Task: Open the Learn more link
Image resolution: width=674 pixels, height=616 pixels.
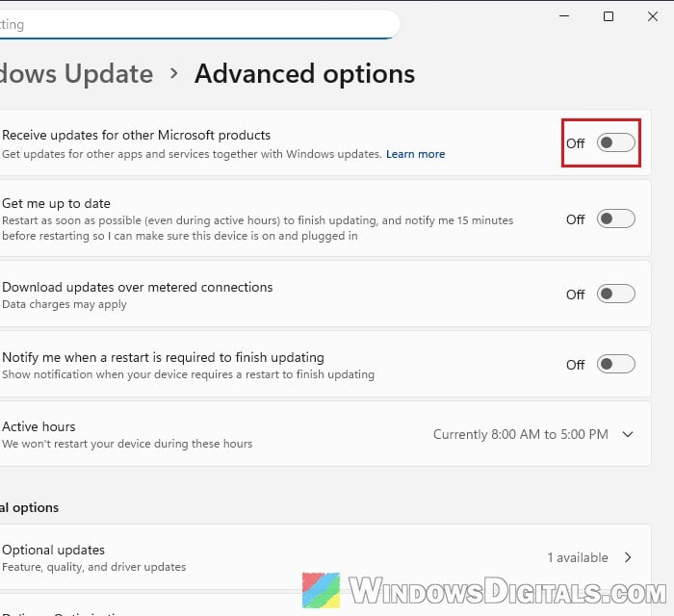Action: coord(415,154)
